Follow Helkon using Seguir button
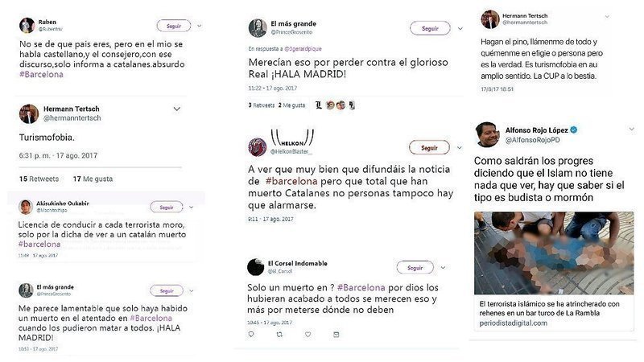 click(x=429, y=148)
